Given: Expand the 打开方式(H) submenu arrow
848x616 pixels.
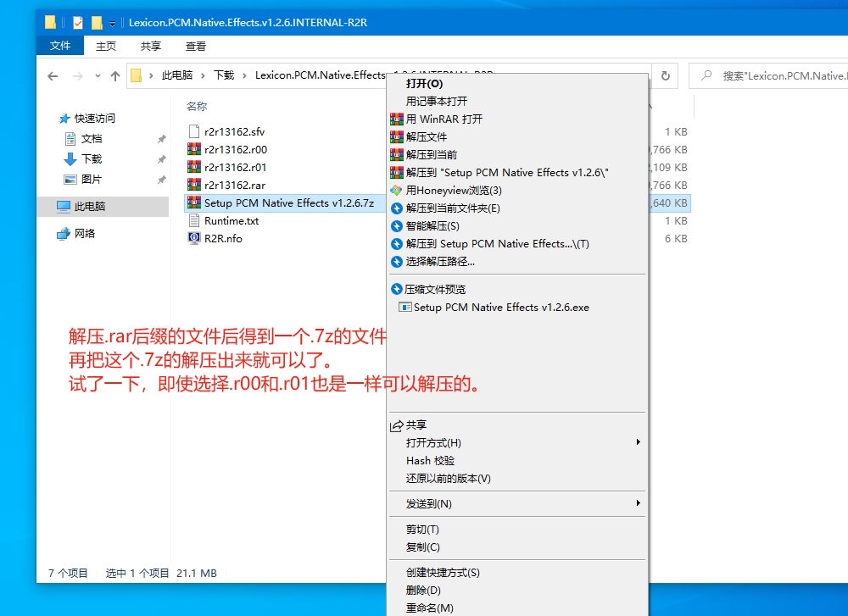Looking at the screenshot, I should [639, 442].
